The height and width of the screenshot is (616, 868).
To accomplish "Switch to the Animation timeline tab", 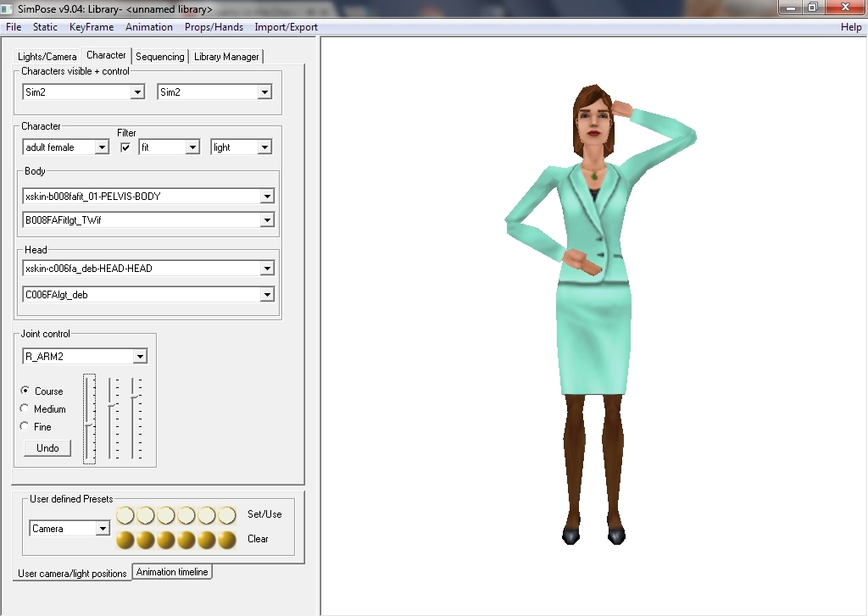I will (172, 572).
